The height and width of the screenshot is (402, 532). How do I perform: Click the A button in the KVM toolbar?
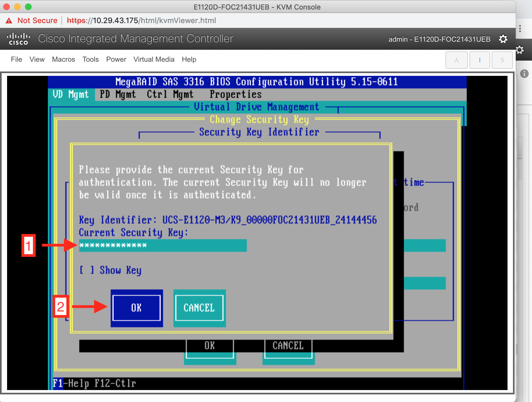(456, 60)
